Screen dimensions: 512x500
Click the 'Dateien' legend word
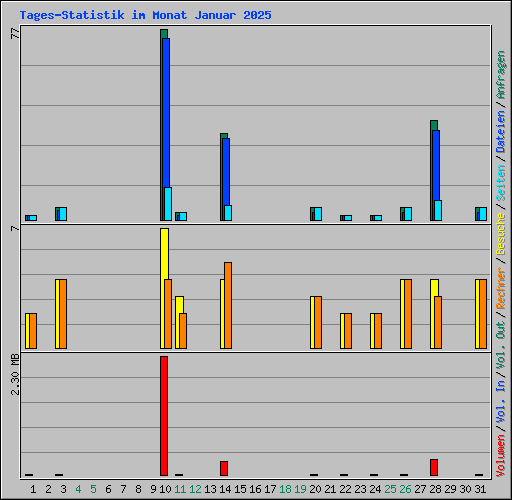pos(501,132)
